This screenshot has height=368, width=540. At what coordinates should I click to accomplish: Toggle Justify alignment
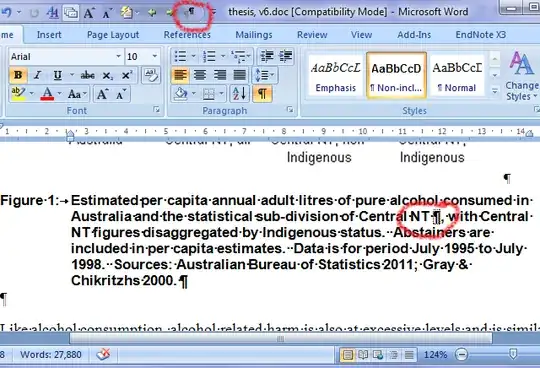(x=239, y=75)
